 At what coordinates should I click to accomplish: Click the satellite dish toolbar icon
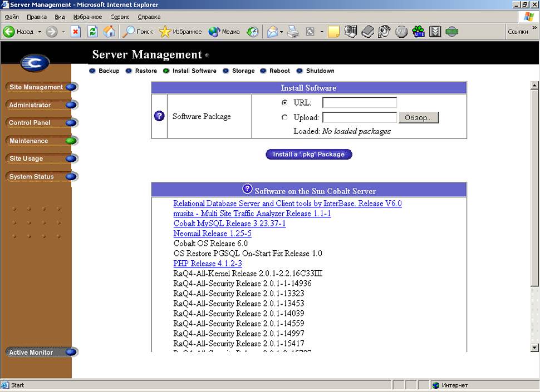[384, 32]
